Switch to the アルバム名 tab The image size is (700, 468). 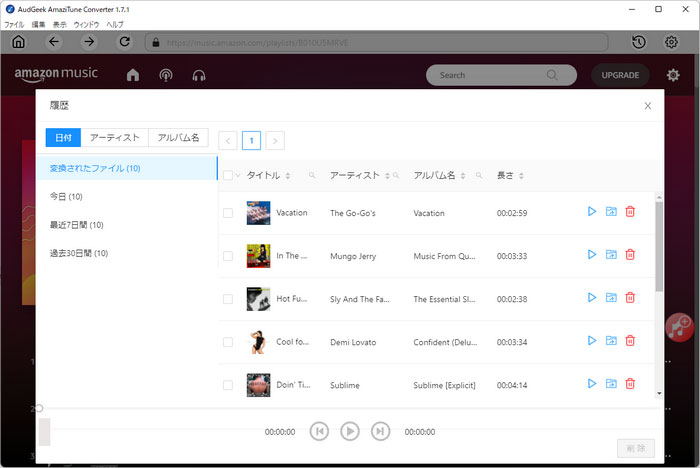click(x=179, y=138)
